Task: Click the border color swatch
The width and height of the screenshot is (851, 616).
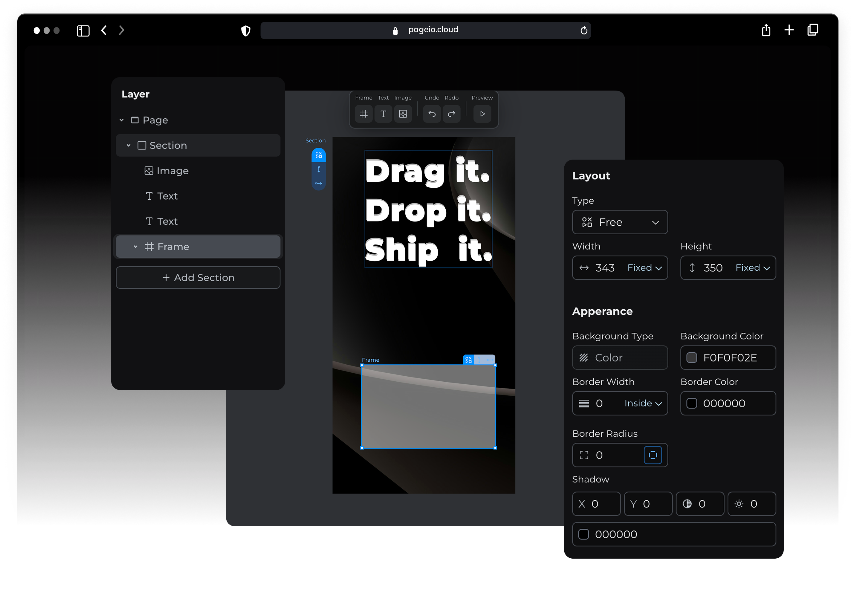Action: coord(692,403)
